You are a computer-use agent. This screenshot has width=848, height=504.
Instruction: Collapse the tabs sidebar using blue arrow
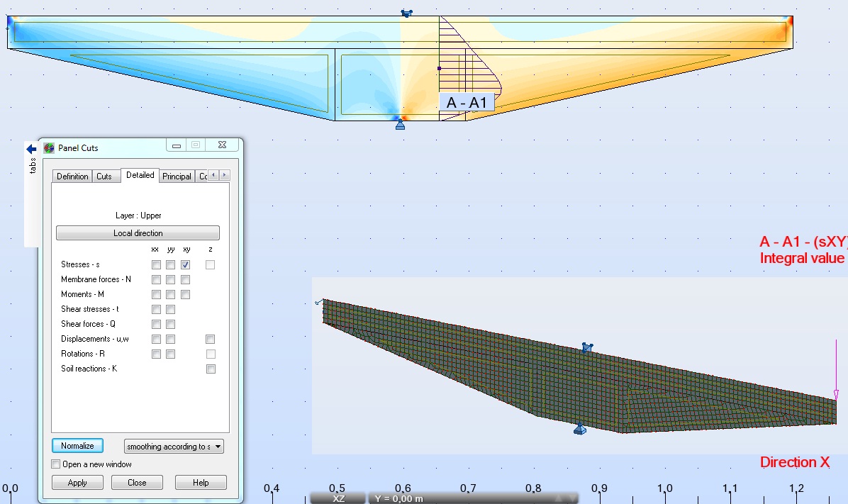tap(30, 149)
